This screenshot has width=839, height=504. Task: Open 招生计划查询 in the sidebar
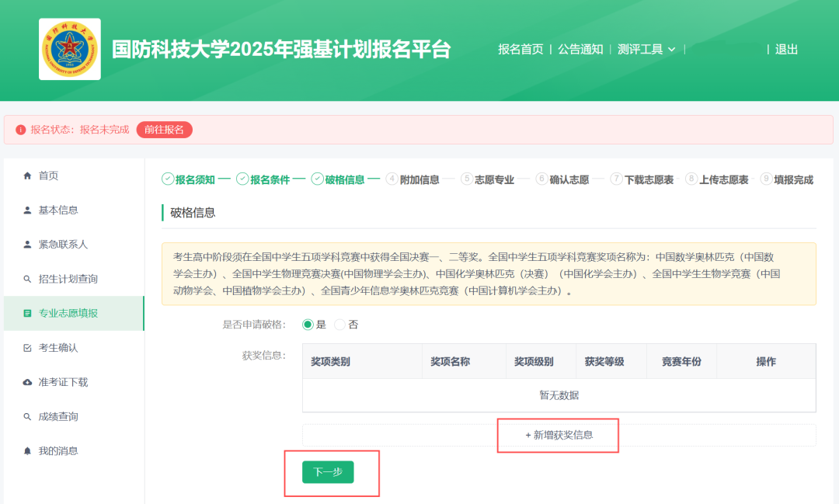(74, 279)
